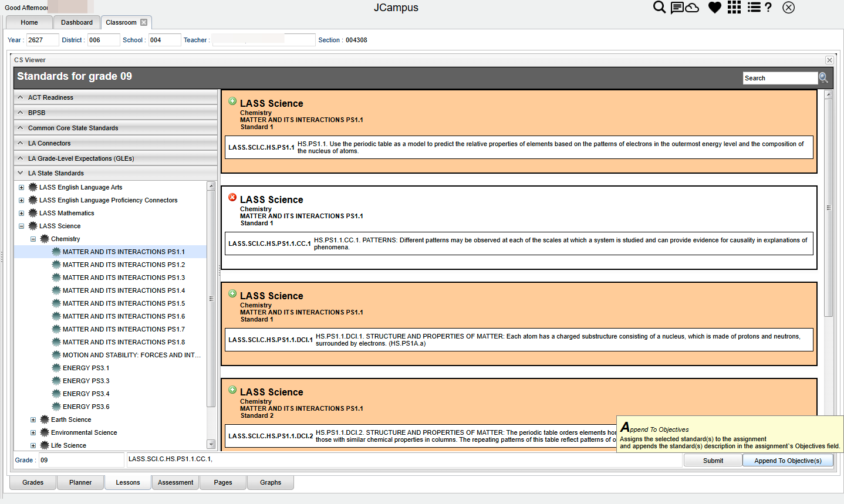This screenshot has width=844, height=504.
Task: Expand the ACT Readiness section
Action: coord(116,97)
